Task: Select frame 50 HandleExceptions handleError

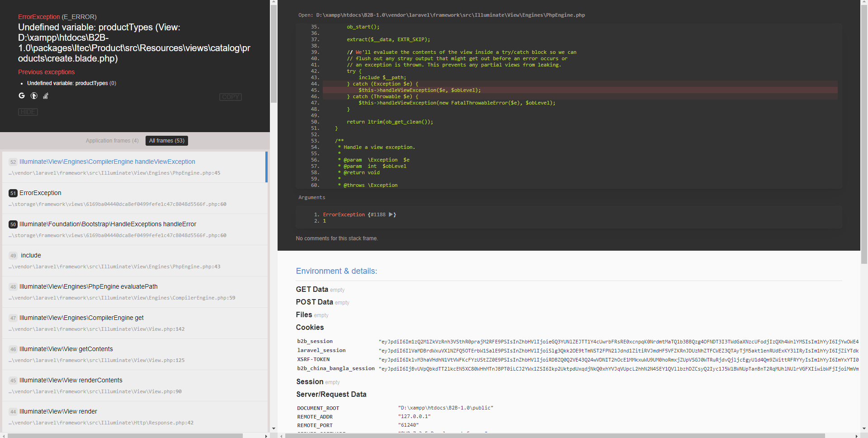Action: (135, 229)
